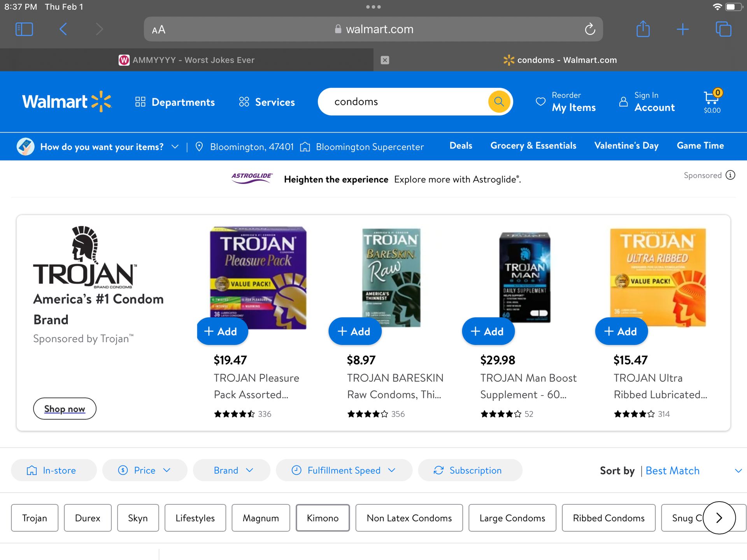This screenshot has width=747, height=560.
Task: Go back with browser back arrow
Action: 63,29
